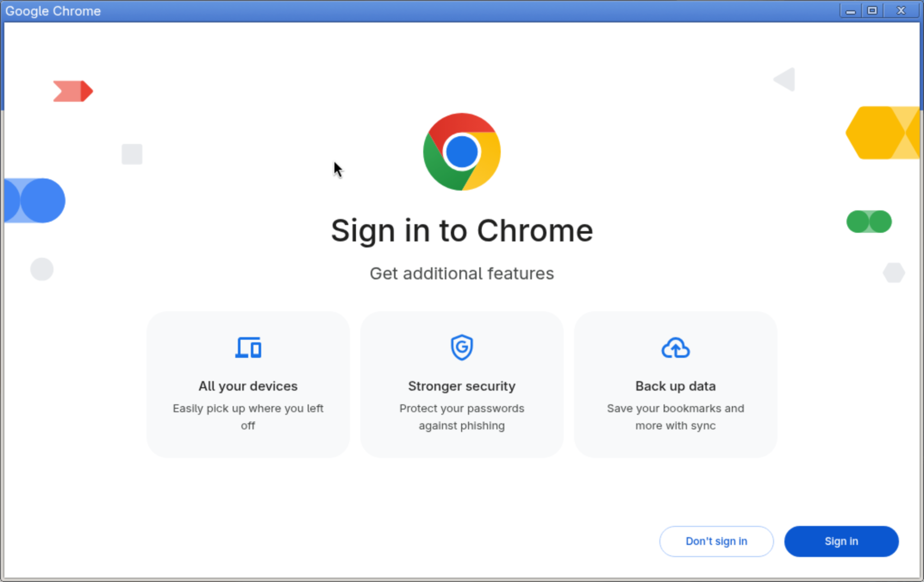The width and height of the screenshot is (924, 582).
Task: Click the blue pill-shaped graphic
Action: click(35, 200)
